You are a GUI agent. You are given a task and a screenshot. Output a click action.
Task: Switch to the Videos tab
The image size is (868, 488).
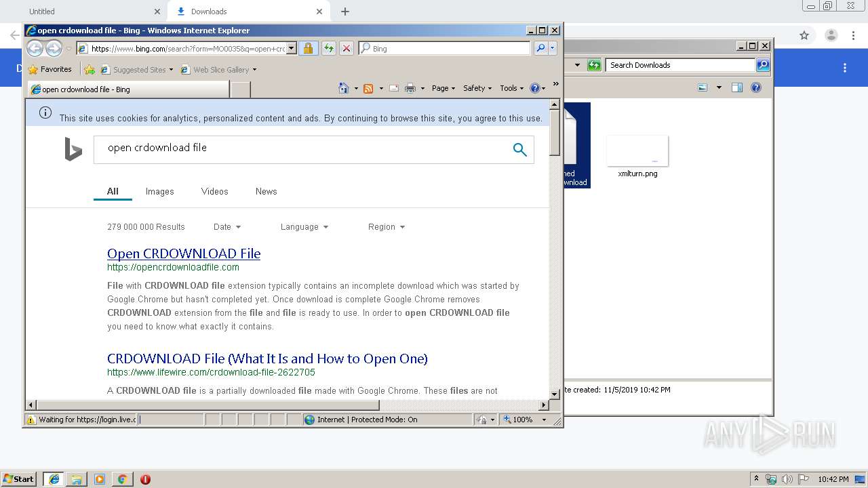(x=214, y=191)
